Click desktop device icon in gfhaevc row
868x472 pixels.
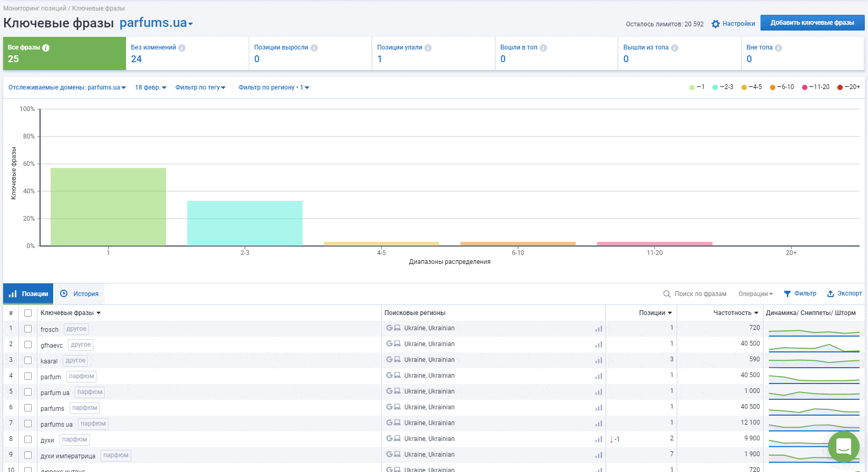[x=397, y=343]
